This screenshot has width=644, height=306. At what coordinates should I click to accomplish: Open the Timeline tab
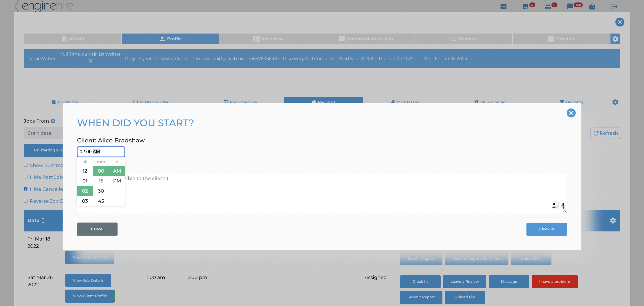[x=561, y=39]
